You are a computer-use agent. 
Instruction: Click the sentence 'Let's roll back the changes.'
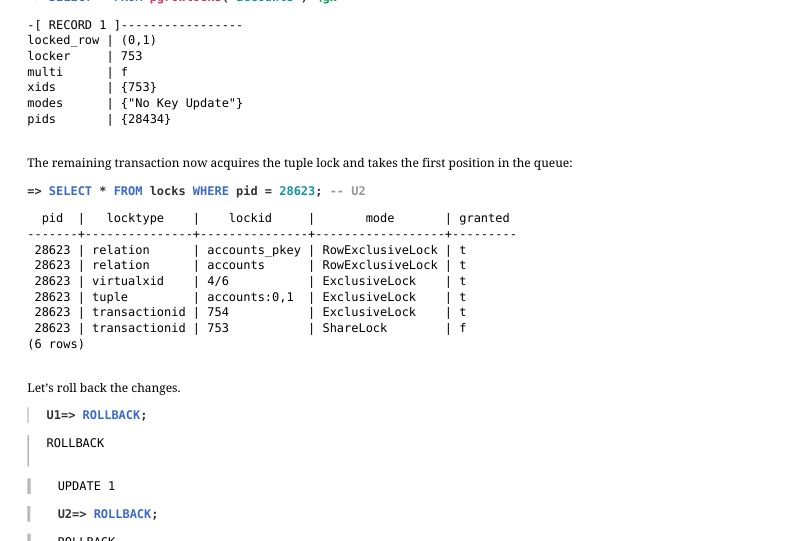(104, 388)
